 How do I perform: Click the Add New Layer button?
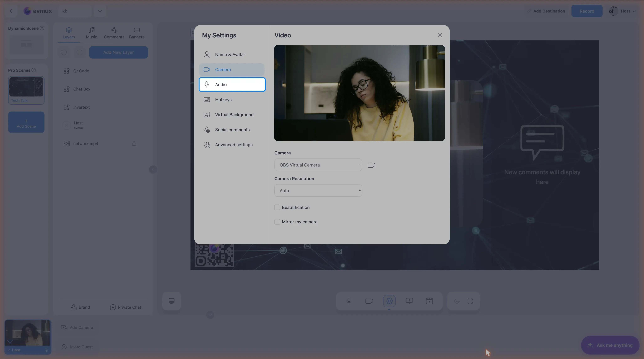[118, 52]
